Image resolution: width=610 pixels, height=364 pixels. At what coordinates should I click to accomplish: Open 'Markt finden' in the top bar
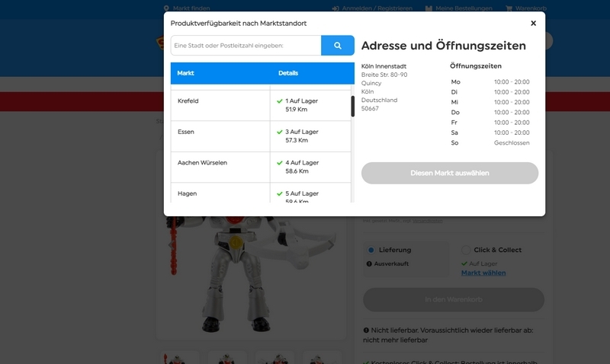tap(191, 8)
